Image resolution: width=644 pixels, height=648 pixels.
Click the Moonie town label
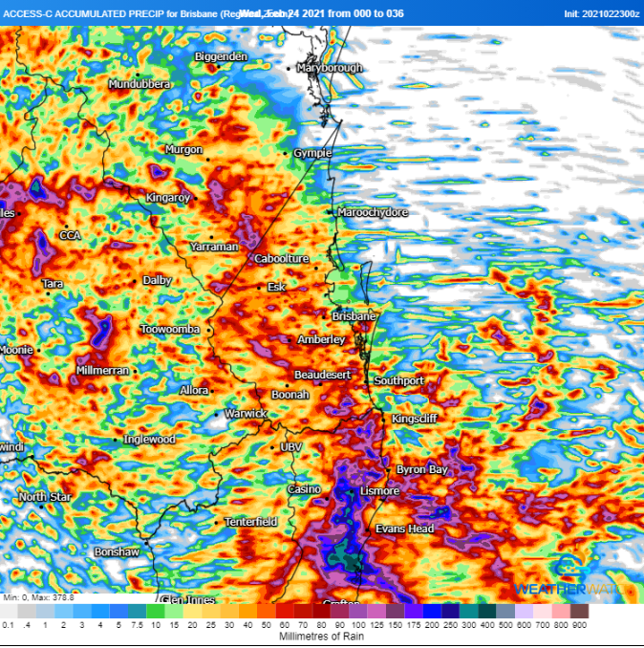[16, 350]
